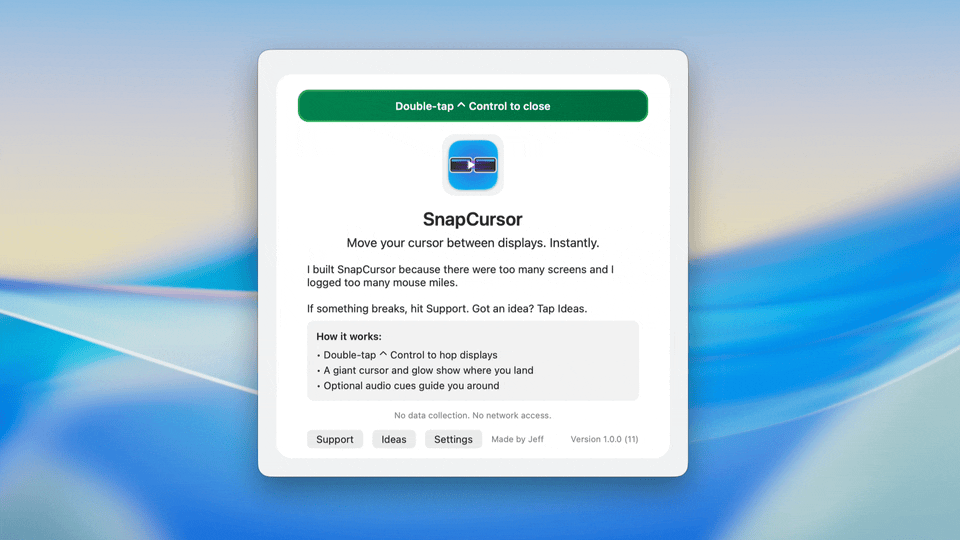Open the Ideas button

pos(394,439)
